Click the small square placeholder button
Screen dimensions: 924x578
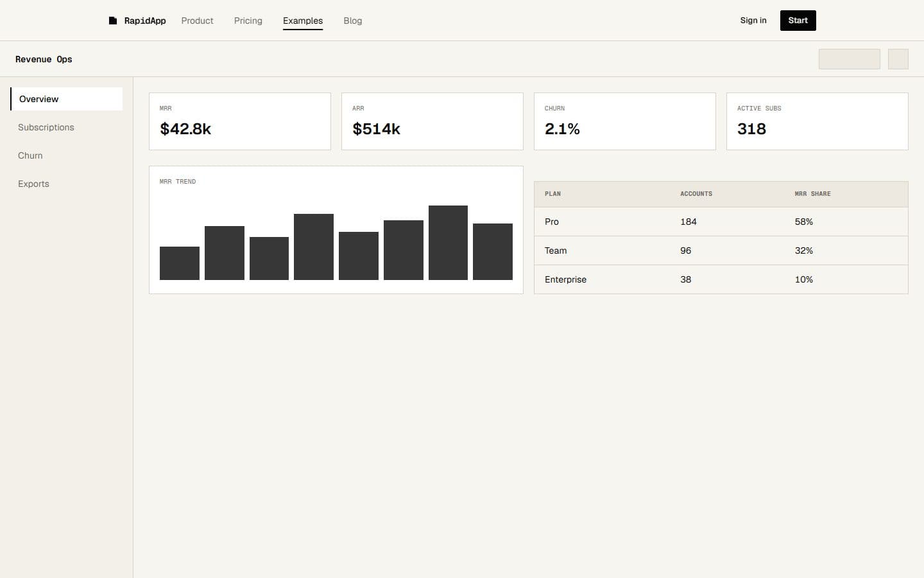pos(898,59)
